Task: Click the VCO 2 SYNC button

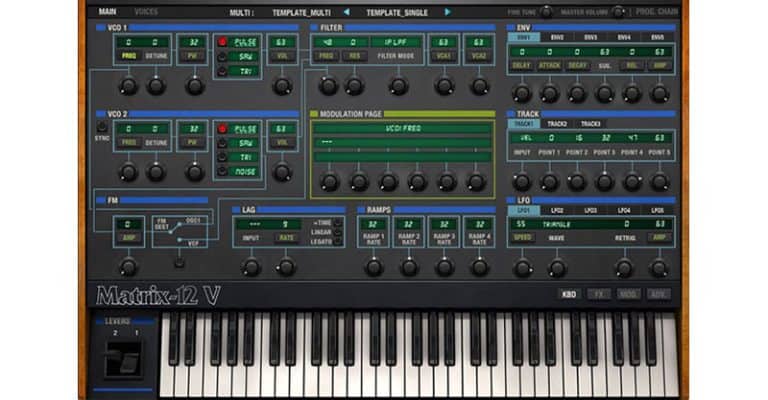Action: coord(101,127)
